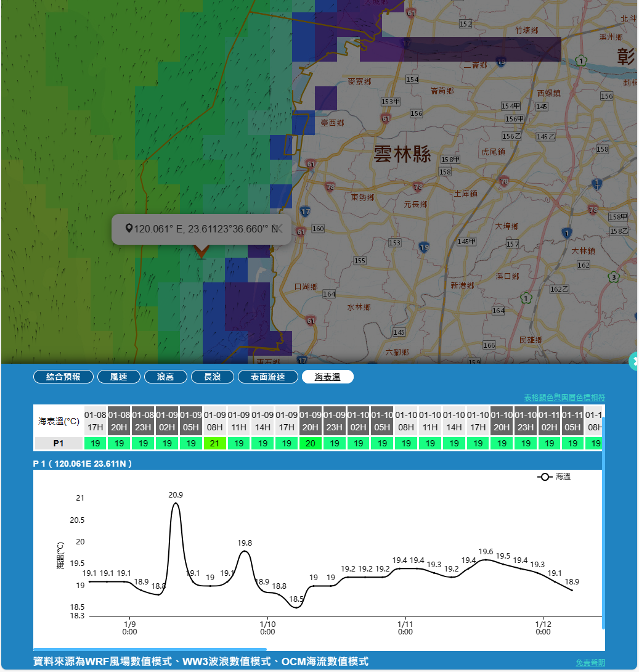
Task: Click the 20.9 peak on temperature chart
Action: [176, 504]
